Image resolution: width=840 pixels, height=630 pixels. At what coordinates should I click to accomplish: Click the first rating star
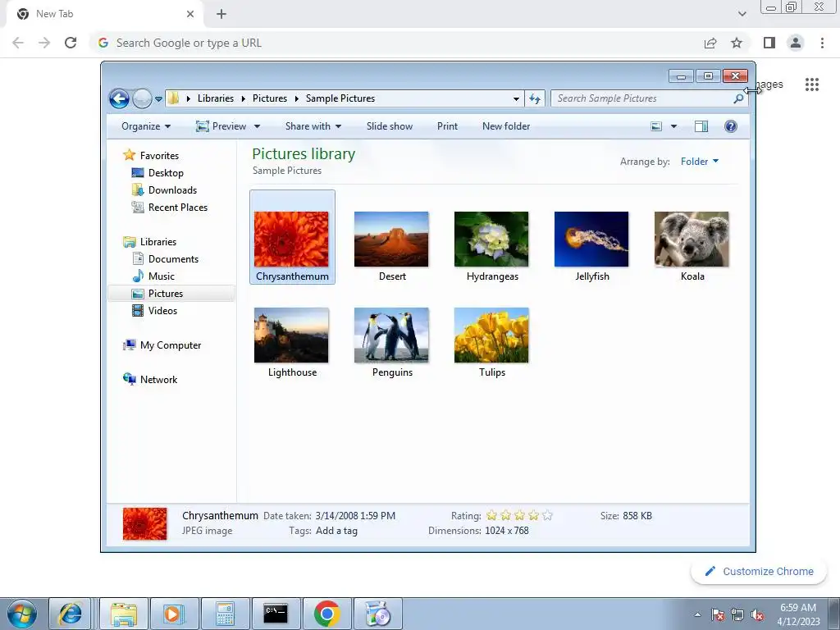[491, 515]
